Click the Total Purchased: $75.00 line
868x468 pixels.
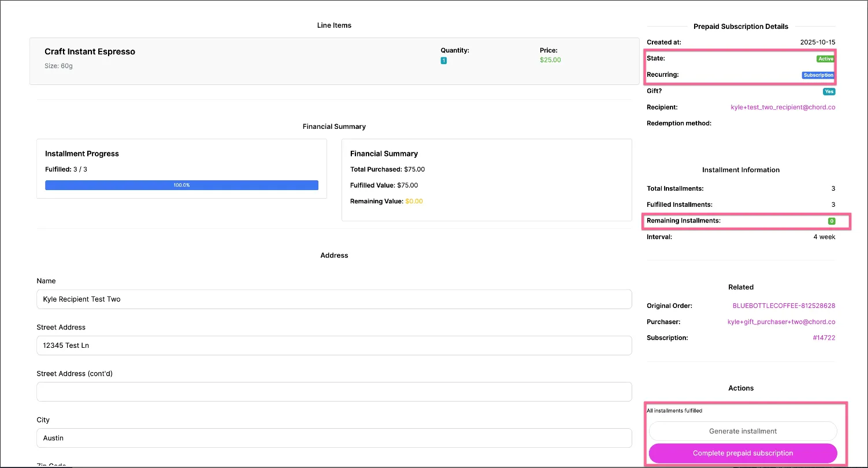click(x=387, y=169)
